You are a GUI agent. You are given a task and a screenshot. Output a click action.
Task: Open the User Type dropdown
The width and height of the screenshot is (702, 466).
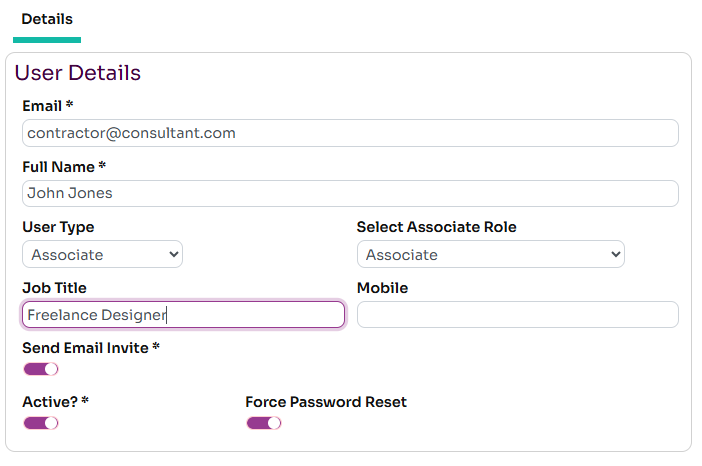tap(101, 255)
